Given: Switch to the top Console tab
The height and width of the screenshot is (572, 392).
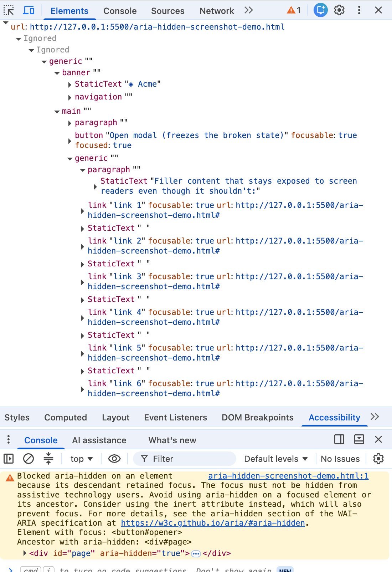Looking at the screenshot, I should coord(120,11).
